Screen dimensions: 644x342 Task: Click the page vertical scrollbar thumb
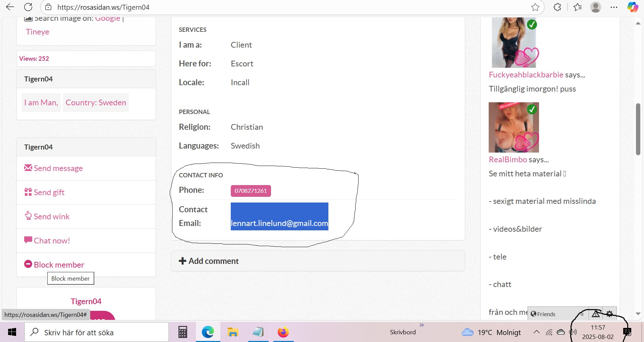coord(638,129)
